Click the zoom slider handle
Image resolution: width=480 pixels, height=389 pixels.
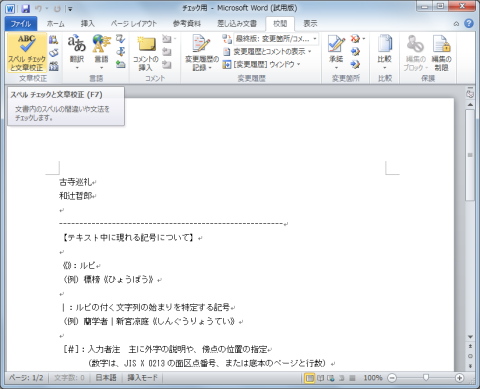point(426,378)
